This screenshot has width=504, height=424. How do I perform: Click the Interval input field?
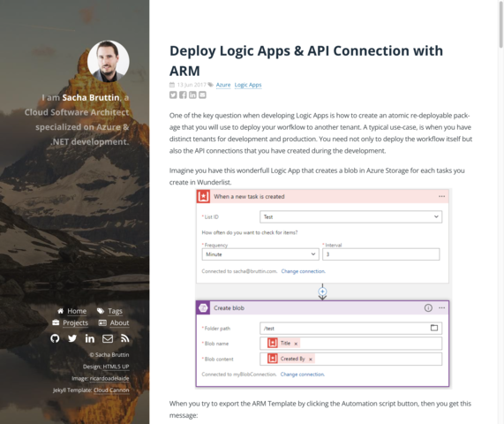pyautogui.click(x=381, y=254)
